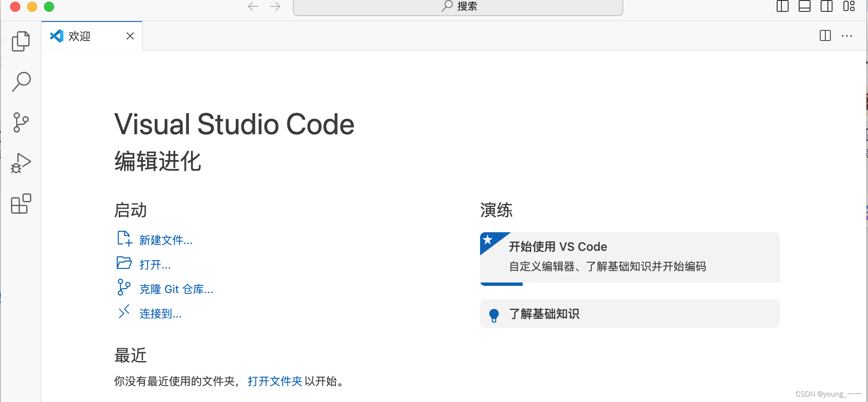The image size is (868, 402).
Task: Split the editor to the right
Action: (x=825, y=36)
